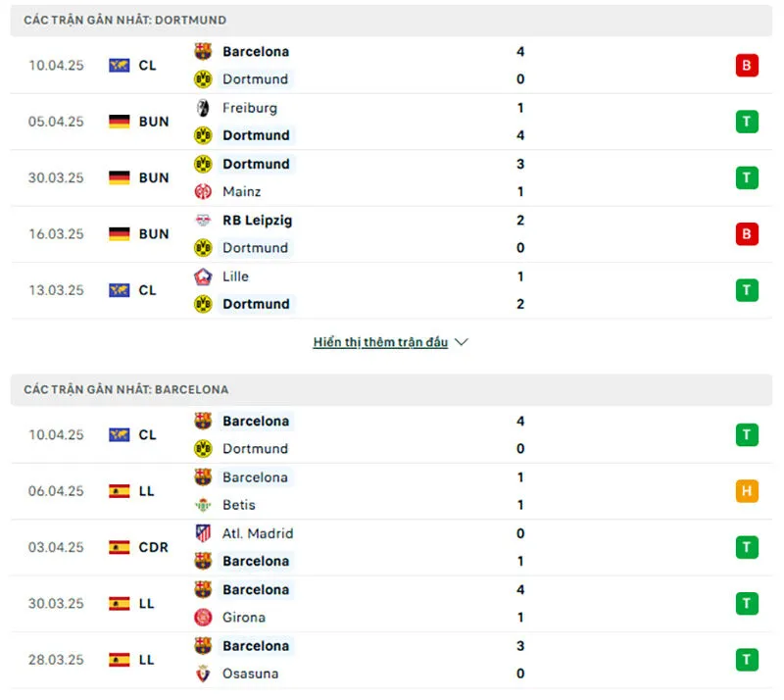784x700 pixels.
Task: Open the 'Các trận gần nhất: Dortmund' header
Action: 125,20
